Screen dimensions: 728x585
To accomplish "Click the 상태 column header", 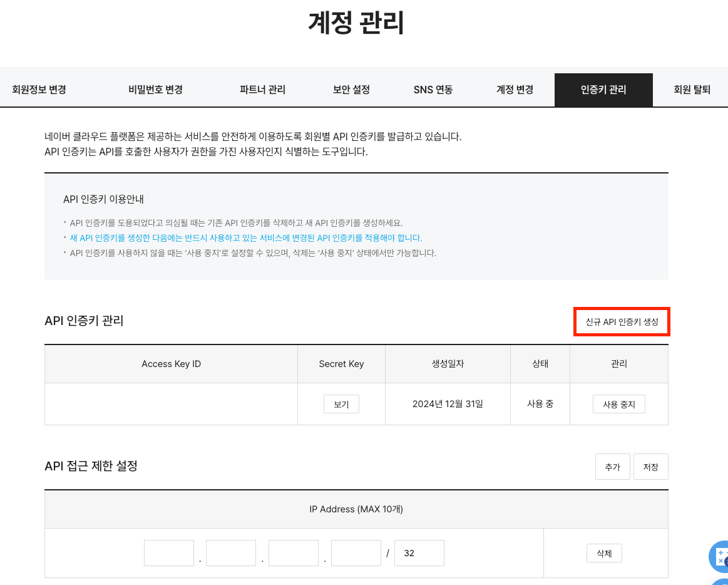I will click(540, 364).
